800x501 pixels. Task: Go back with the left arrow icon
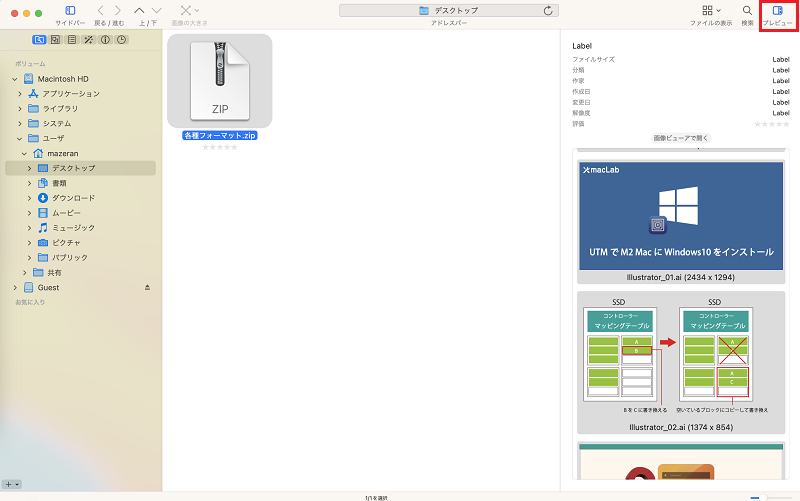(101, 11)
